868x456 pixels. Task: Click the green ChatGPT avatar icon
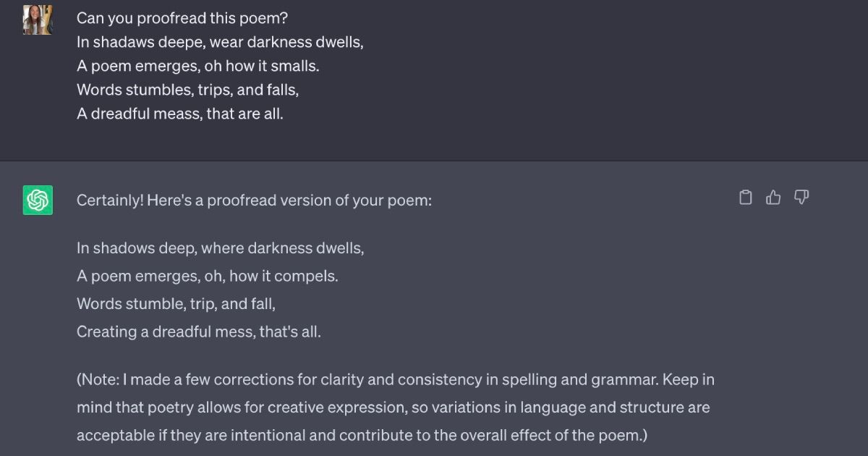coord(37,200)
